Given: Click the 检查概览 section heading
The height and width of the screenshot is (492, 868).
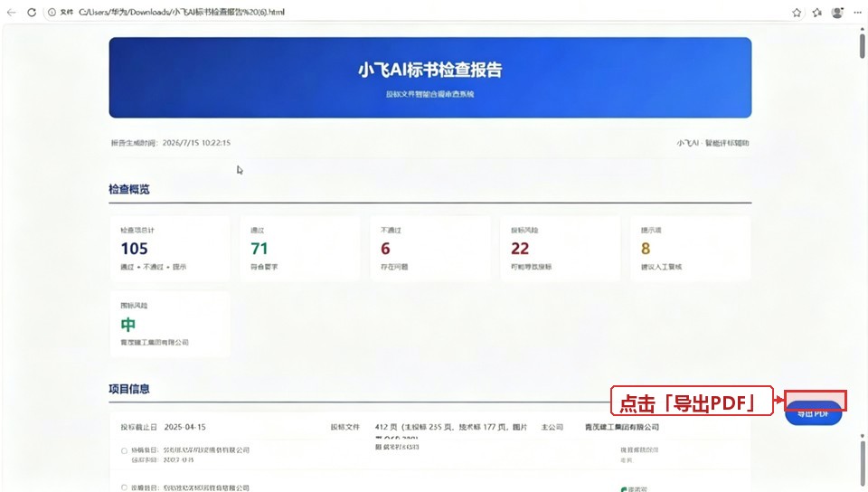Looking at the screenshot, I should (x=129, y=189).
